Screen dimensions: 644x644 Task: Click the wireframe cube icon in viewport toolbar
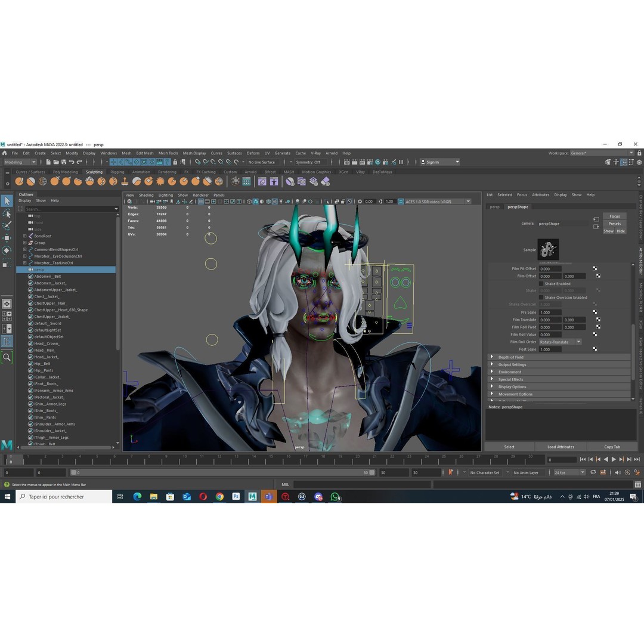[x=249, y=202]
